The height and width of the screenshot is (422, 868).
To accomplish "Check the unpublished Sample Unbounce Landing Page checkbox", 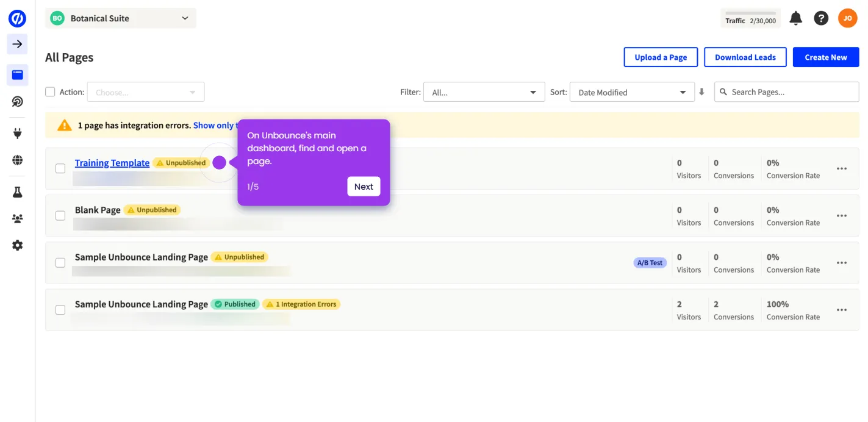I will (x=60, y=263).
